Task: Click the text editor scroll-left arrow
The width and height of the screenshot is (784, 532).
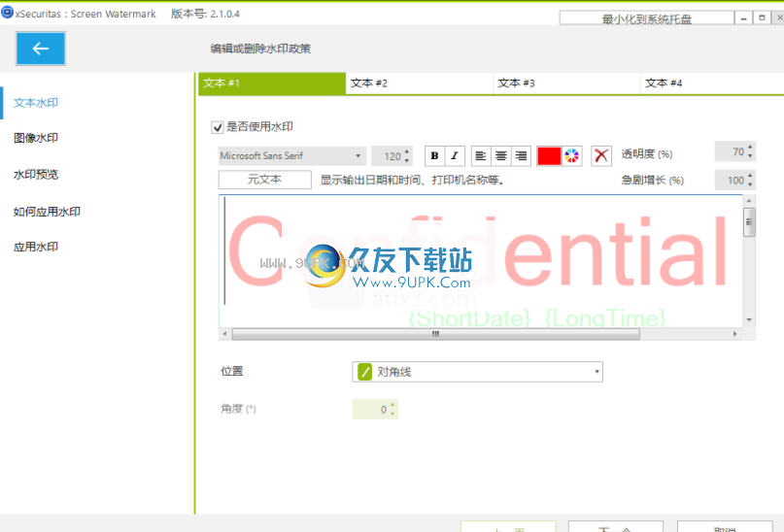Action: 225,334
